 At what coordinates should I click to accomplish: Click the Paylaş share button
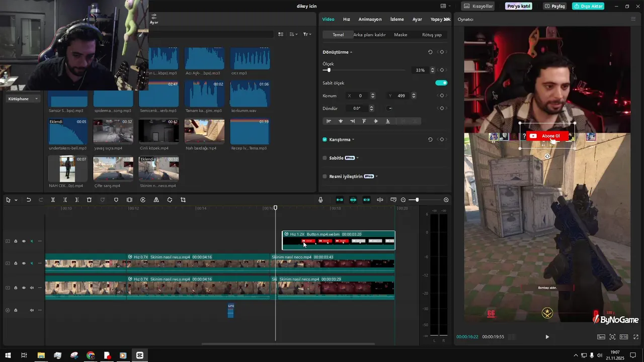554,6
